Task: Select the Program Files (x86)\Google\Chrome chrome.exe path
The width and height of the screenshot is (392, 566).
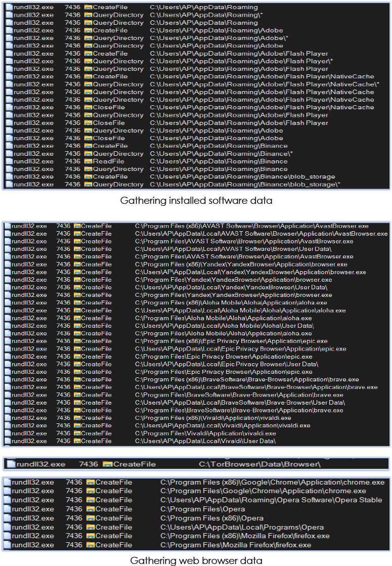Action: [273, 482]
